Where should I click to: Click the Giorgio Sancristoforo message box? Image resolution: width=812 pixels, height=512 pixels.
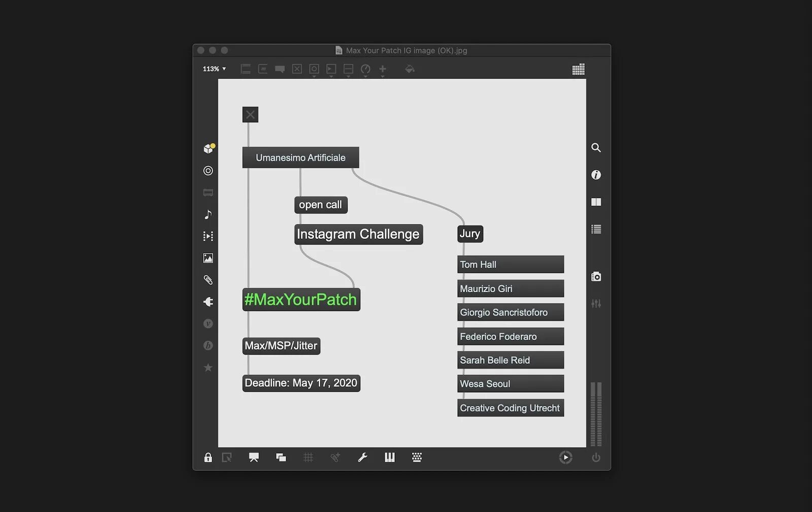511,313
